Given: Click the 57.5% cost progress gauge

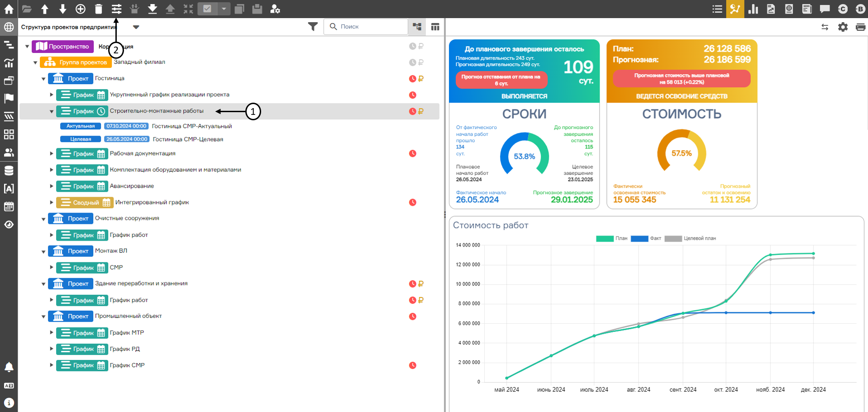Looking at the screenshot, I should click(682, 153).
